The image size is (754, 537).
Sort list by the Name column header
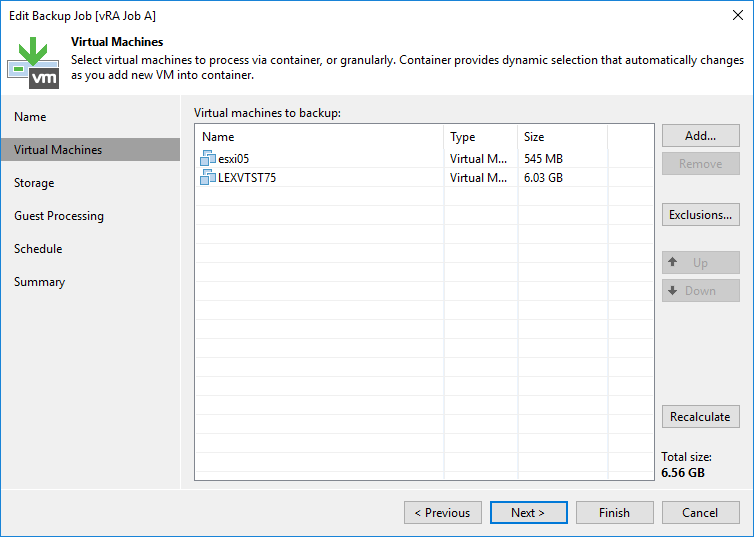(x=319, y=137)
